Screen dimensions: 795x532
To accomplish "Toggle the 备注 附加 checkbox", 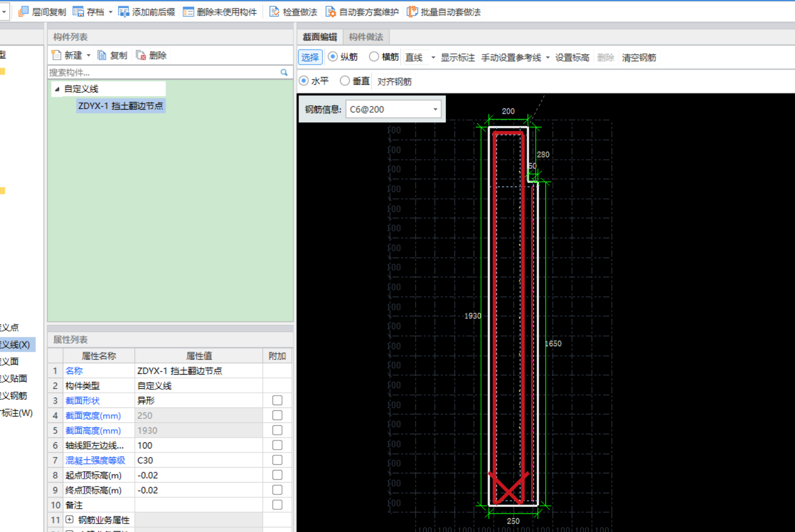I will [278, 505].
